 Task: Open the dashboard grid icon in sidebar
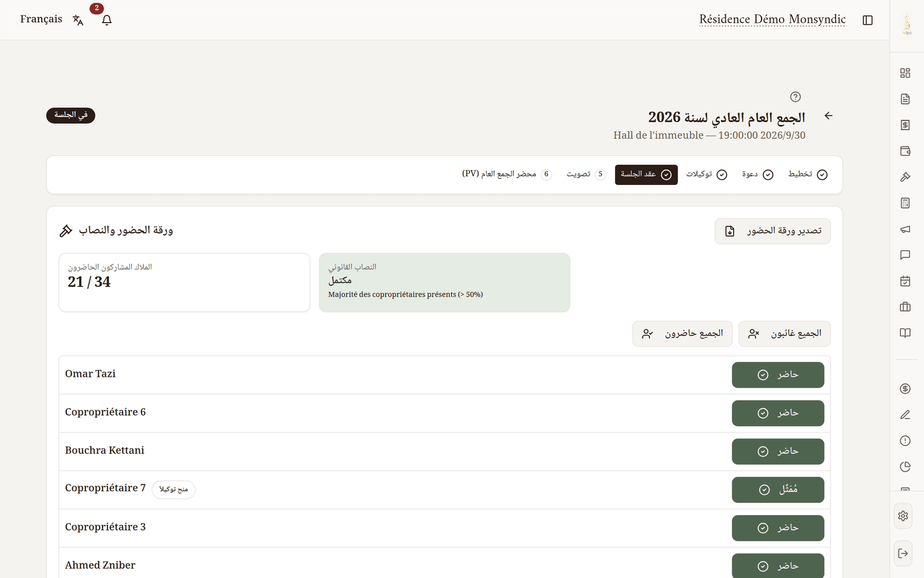click(x=905, y=73)
